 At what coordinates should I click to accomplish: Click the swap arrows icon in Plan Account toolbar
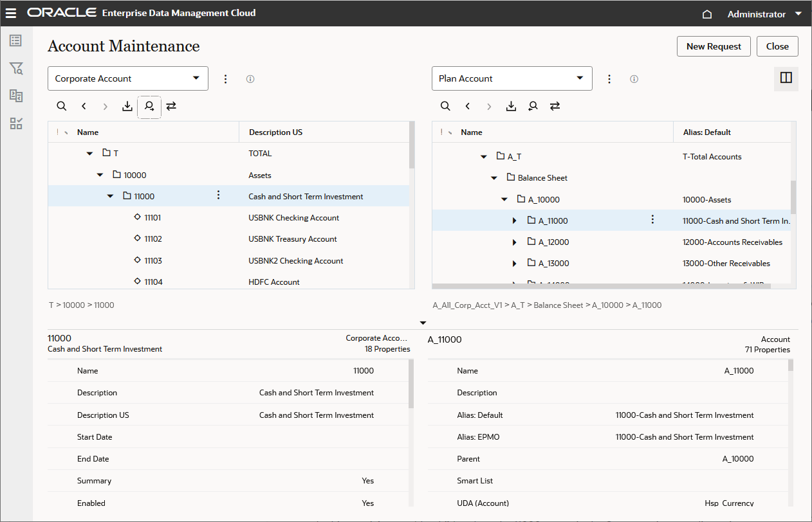[555, 106]
